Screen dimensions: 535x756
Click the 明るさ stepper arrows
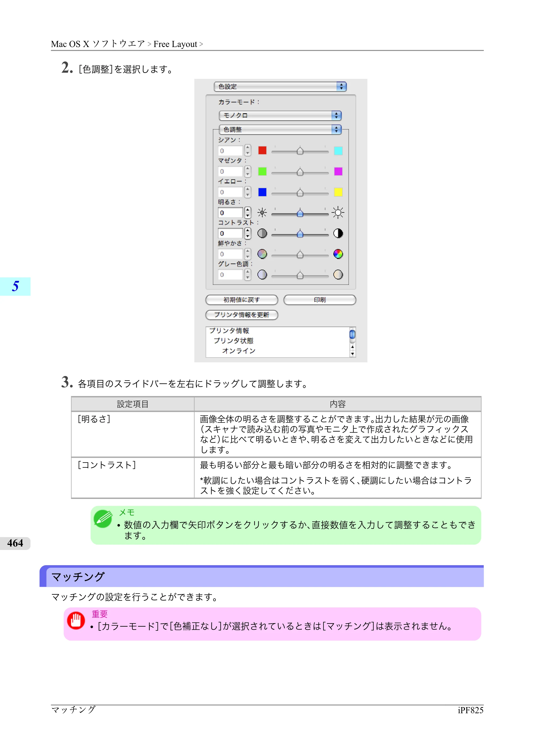(x=248, y=213)
